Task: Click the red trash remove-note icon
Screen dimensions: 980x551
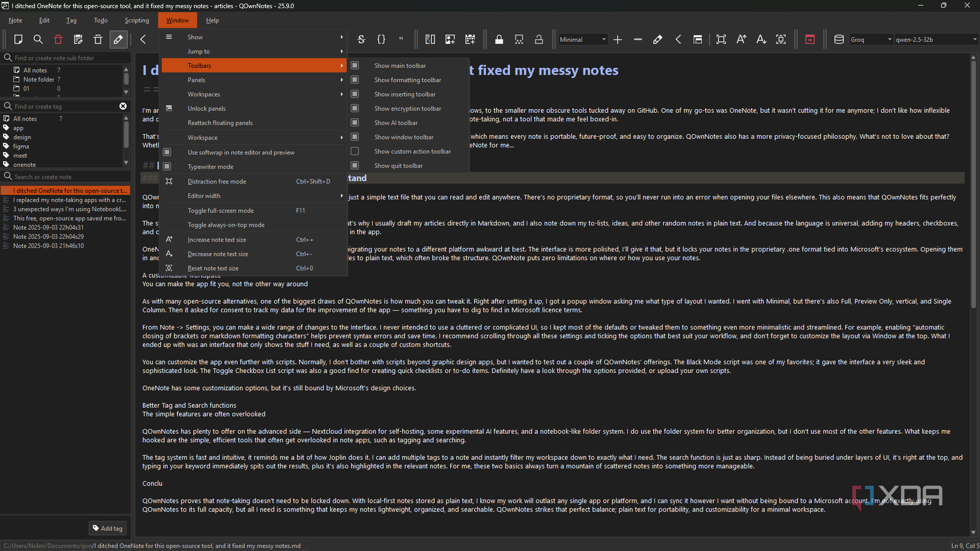Action: click(x=58, y=39)
